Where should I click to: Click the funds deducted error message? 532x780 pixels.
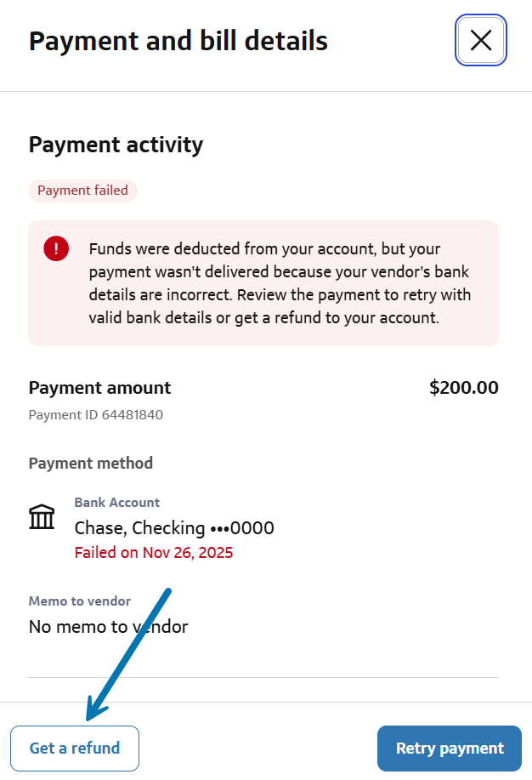tap(280, 283)
